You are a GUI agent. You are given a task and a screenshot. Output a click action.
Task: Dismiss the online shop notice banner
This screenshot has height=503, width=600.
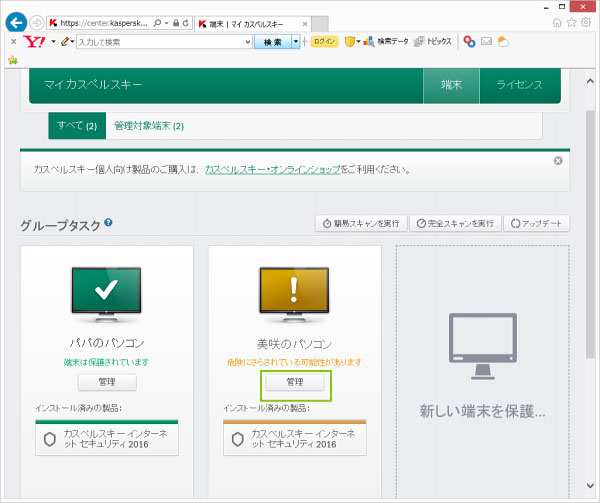click(558, 161)
